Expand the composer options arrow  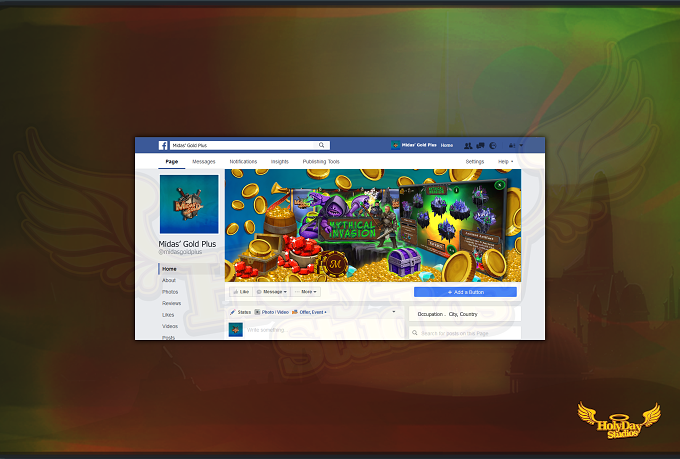394,312
